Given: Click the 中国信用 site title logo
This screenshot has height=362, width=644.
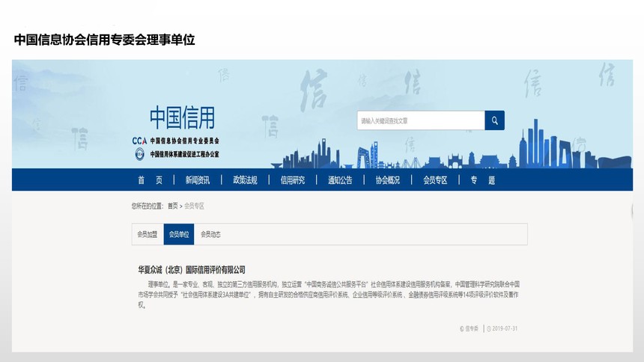Looking at the screenshot, I should (x=182, y=117).
